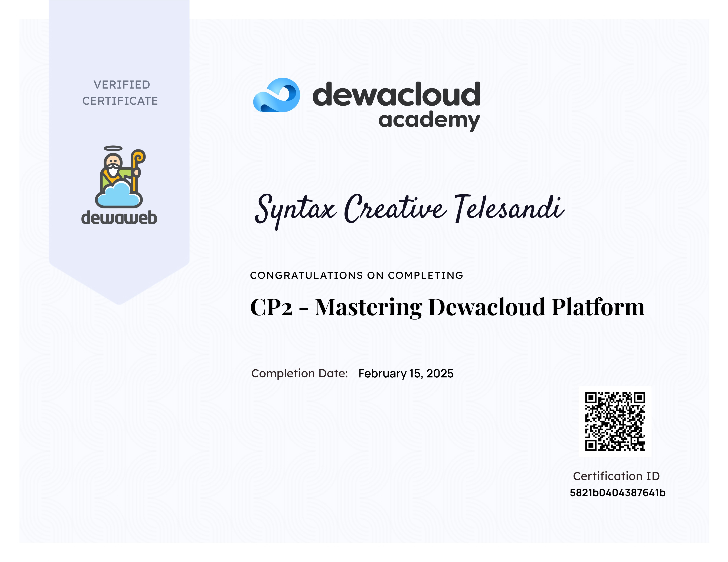Click the 'dewaweb' wordmark below mascot
Screen dimensions: 728x562
(x=119, y=217)
